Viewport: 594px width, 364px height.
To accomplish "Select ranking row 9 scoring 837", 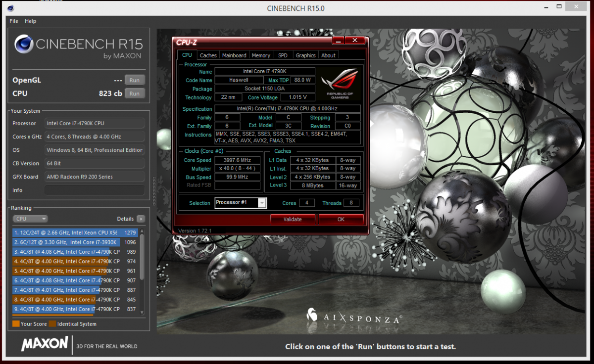I will pyautogui.click(x=75, y=309).
